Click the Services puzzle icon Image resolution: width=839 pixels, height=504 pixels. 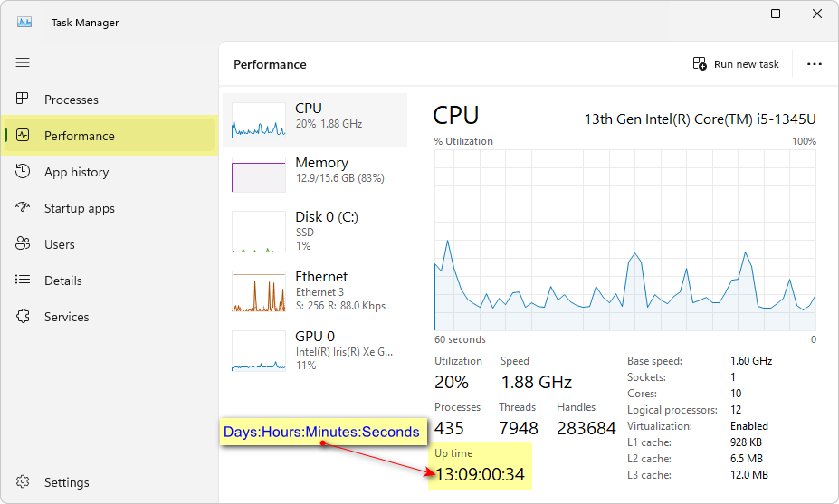coord(24,317)
